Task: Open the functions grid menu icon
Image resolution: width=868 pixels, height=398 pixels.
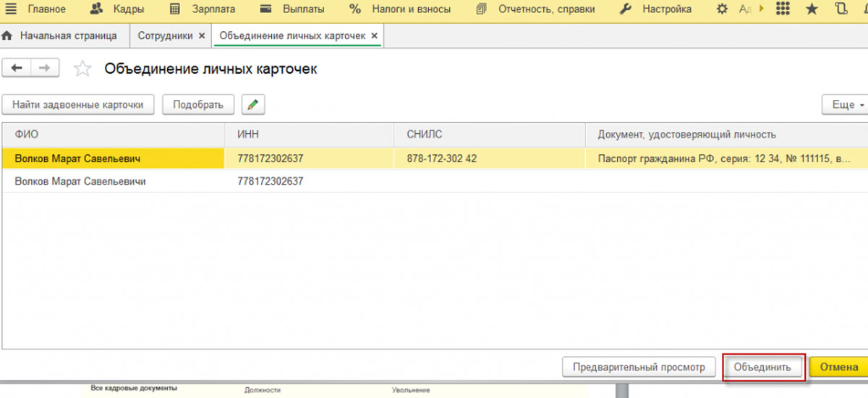Action: pos(782,9)
